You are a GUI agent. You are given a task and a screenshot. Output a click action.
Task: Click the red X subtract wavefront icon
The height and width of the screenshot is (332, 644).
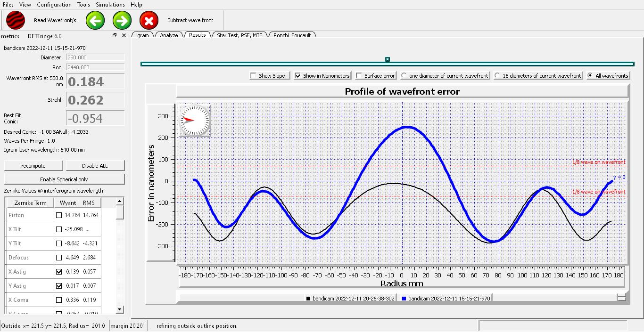coord(149,20)
